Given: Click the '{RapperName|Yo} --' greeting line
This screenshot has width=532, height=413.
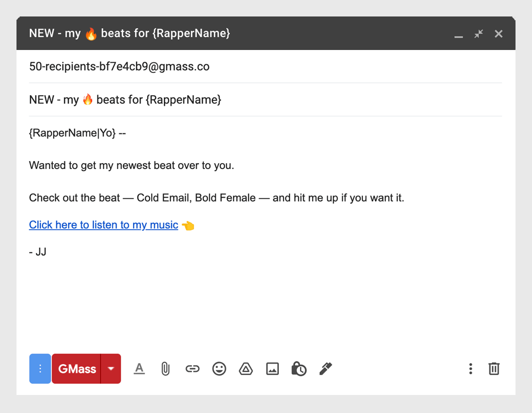Looking at the screenshot, I should (77, 133).
